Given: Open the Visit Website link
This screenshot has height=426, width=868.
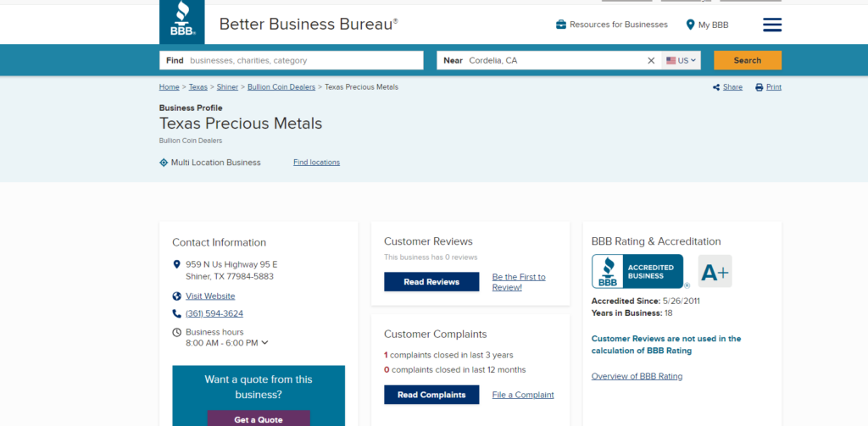Looking at the screenshot, I should 210,296.
